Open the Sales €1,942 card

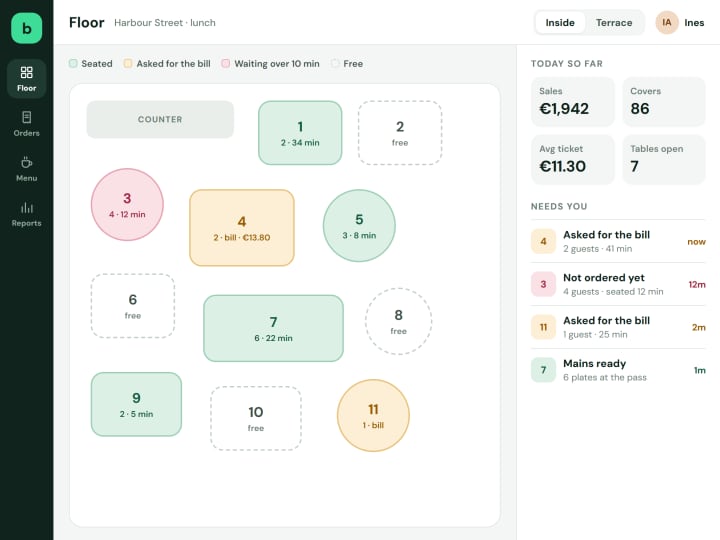[x=573, y=101]
